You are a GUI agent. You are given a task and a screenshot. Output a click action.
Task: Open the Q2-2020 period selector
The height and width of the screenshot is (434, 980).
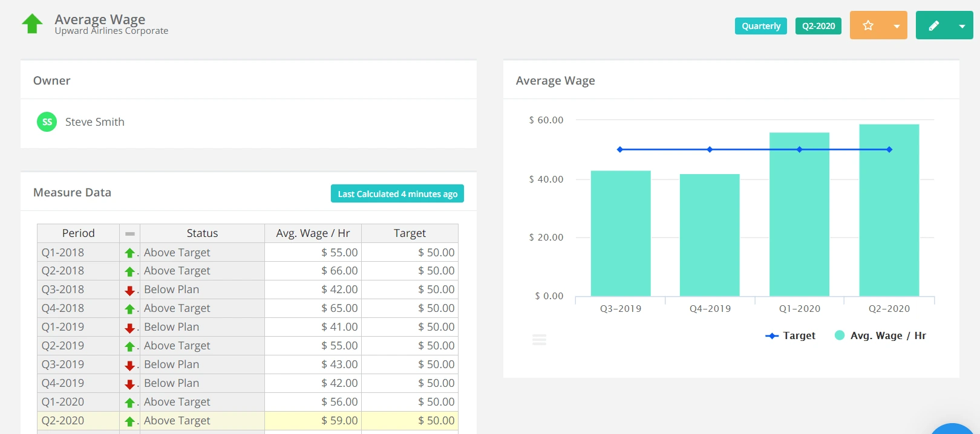[x=818, y=26]
